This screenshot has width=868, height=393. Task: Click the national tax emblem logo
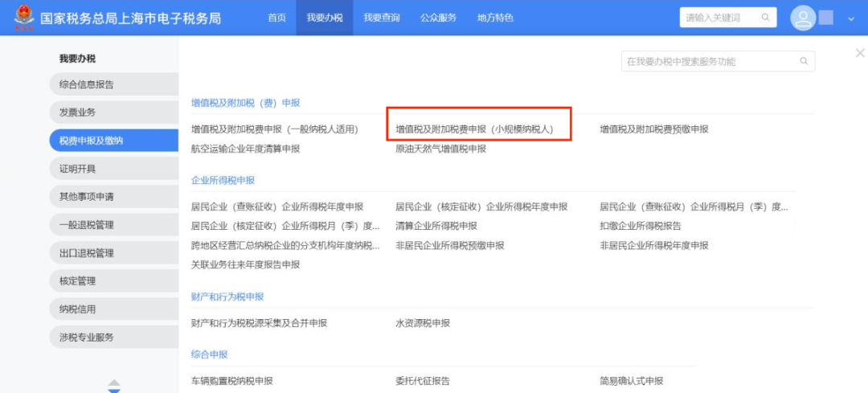[24, 17]
